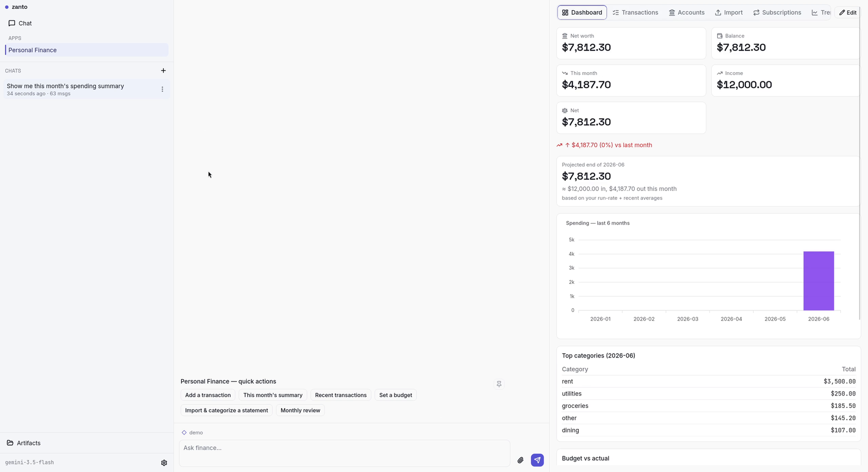Click 'Monthly review' quick action
This screenshot has height=472, width=868.
pos(300,411)
